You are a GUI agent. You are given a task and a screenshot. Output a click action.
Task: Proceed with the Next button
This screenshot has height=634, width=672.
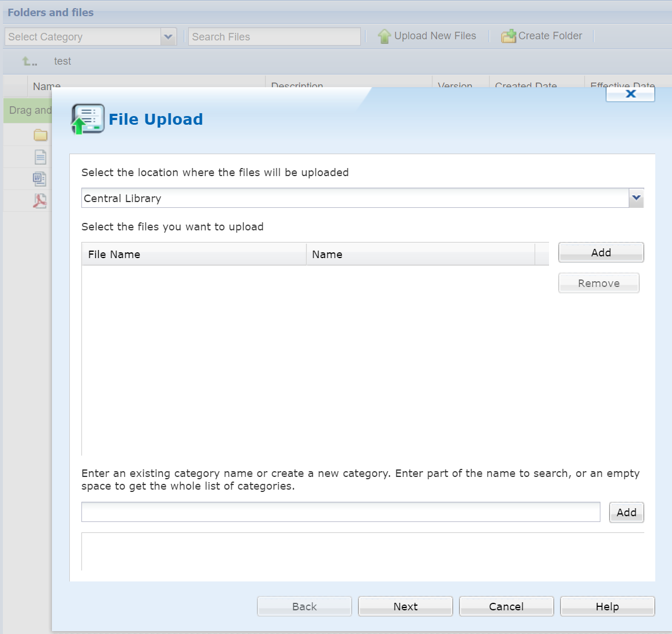405,606
